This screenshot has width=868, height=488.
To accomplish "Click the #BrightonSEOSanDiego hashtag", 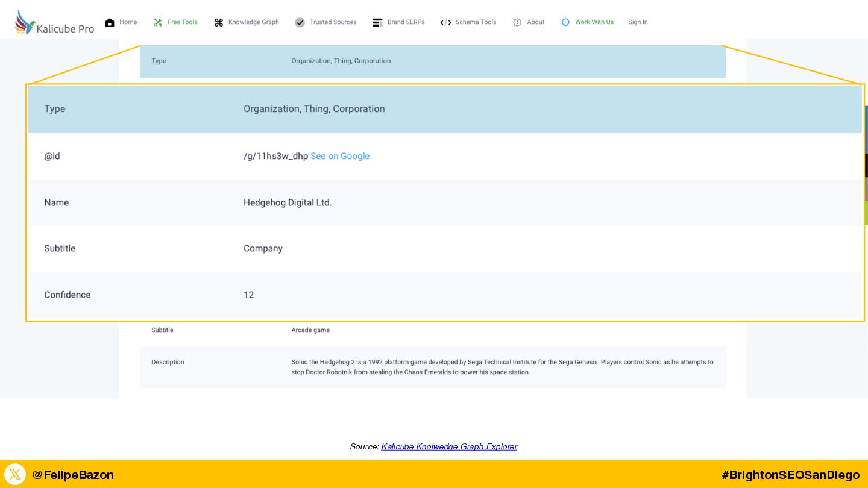I will click(790, 475).
